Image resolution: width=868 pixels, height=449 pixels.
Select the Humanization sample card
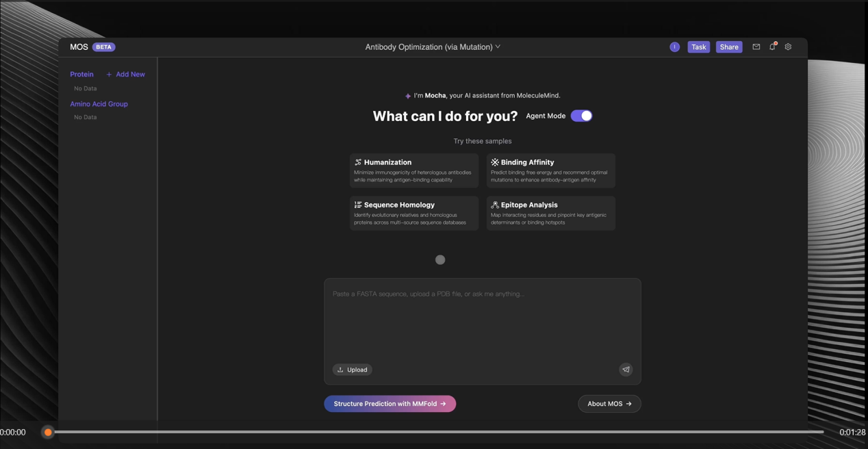click(414, 170)
